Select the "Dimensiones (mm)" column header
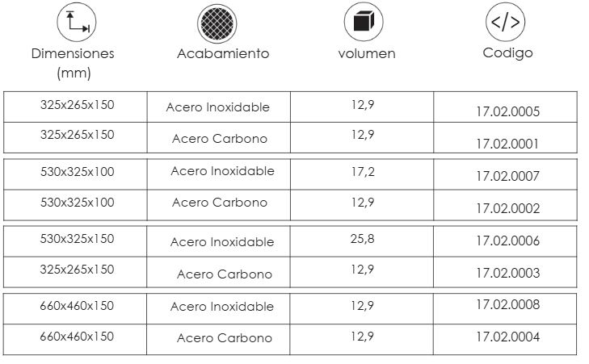 click(73, 63)
